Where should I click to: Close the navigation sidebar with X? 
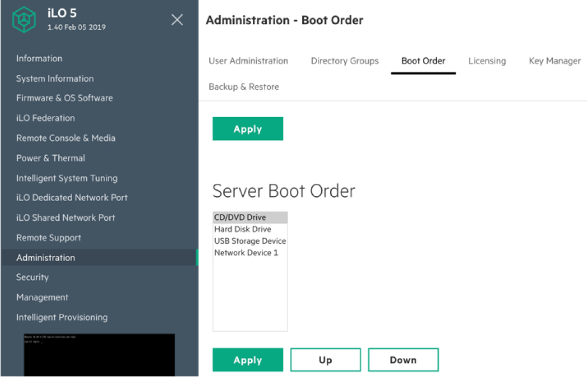point(177,20)
